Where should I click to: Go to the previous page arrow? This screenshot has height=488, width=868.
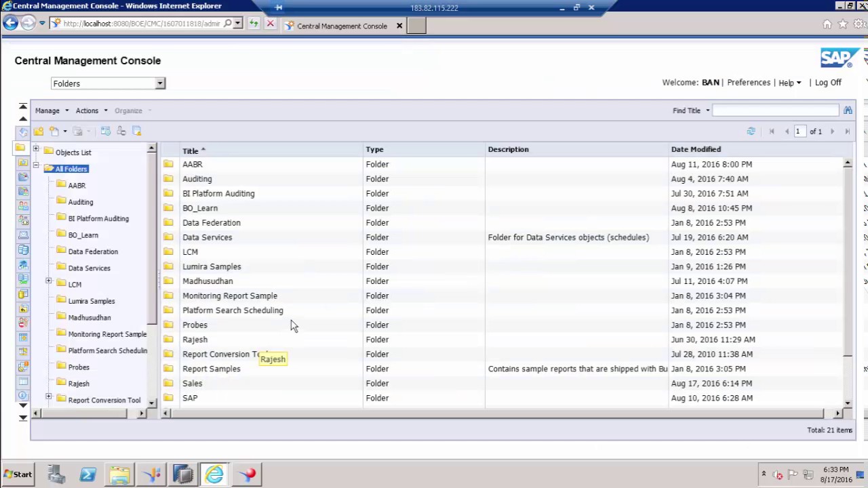(x=787, y=131)
